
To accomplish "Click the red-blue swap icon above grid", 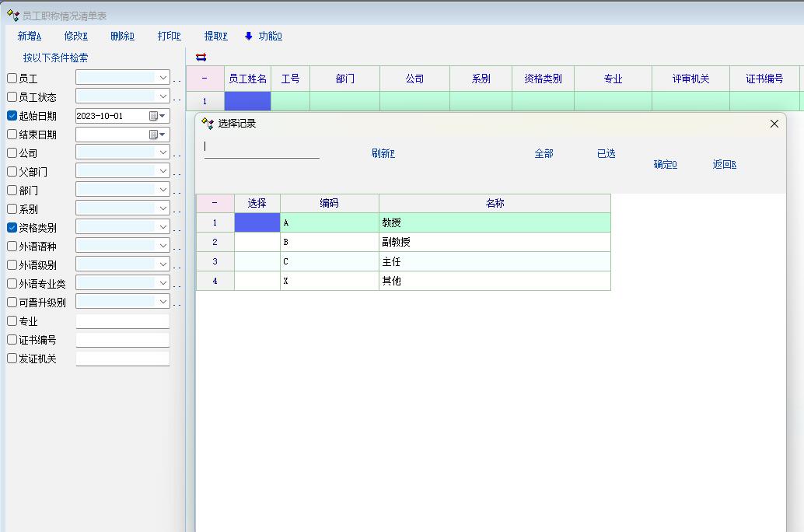I will pos(201,58).
